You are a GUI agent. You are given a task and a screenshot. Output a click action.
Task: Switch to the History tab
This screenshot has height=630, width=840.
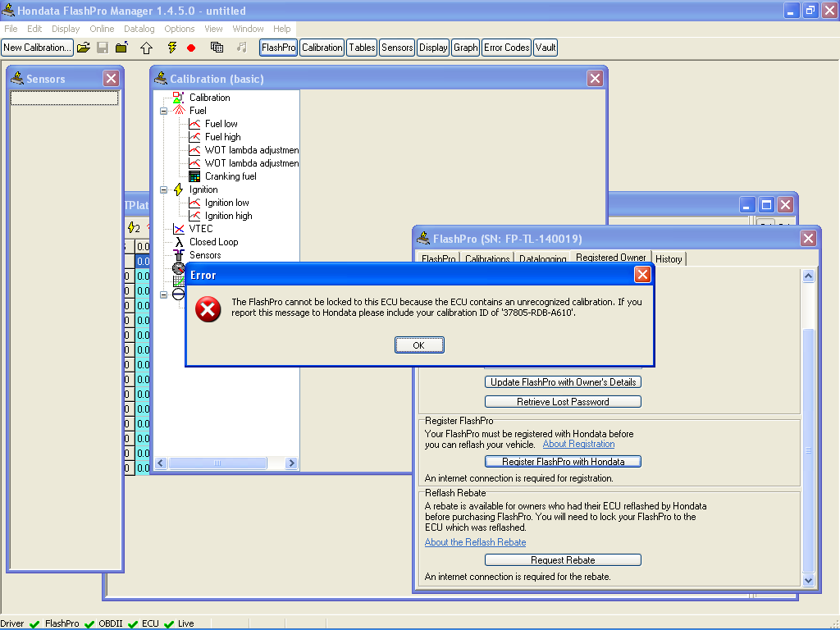[669, 258]
